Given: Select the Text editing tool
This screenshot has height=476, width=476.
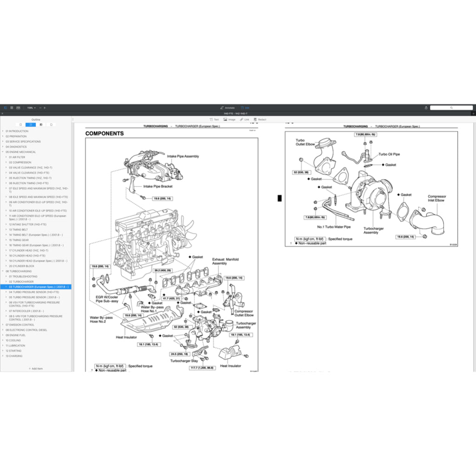Looking at the screenshot, I should coord(214,119).
